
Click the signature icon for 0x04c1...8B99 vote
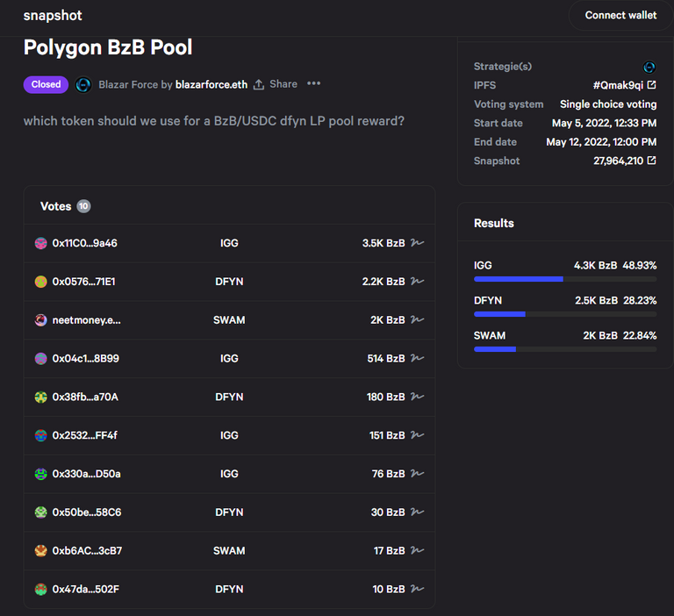point(417,358)
